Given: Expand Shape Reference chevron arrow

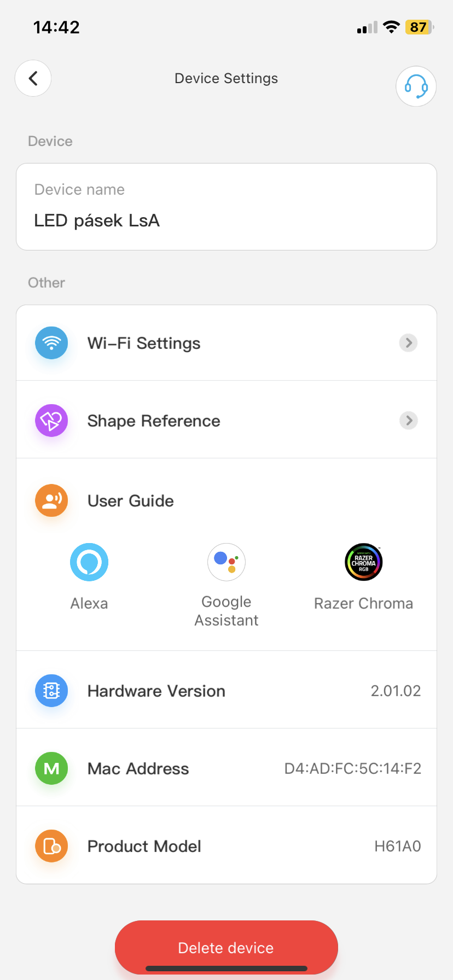Looking at the screenshot, I should click(x=408, y=421).
